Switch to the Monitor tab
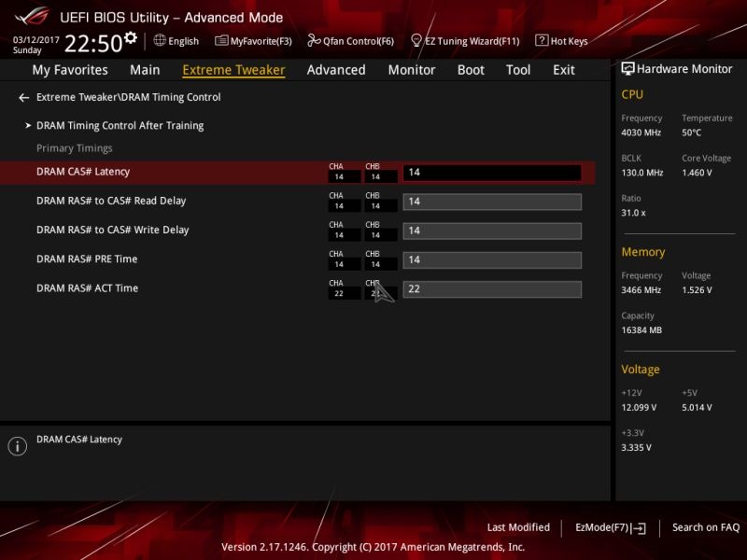This screenshot has height=560, width=747. pyautogui.click(x=412, y=70)
